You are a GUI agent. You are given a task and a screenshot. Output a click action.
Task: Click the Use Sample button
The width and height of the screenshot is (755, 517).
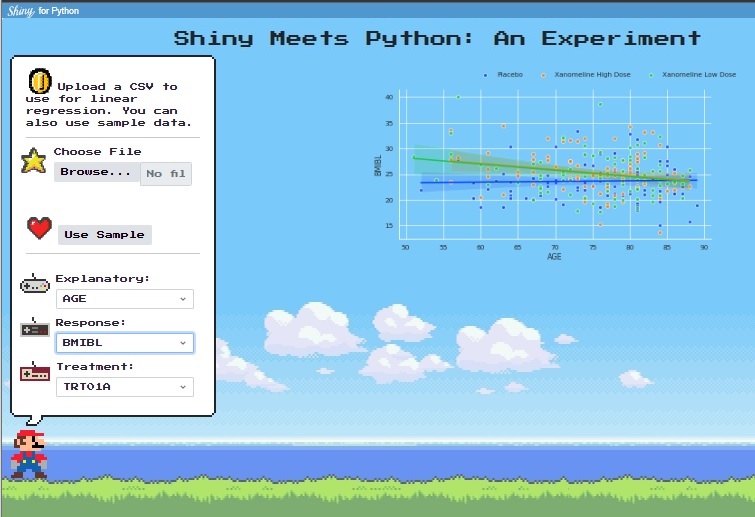pos(104,234)
